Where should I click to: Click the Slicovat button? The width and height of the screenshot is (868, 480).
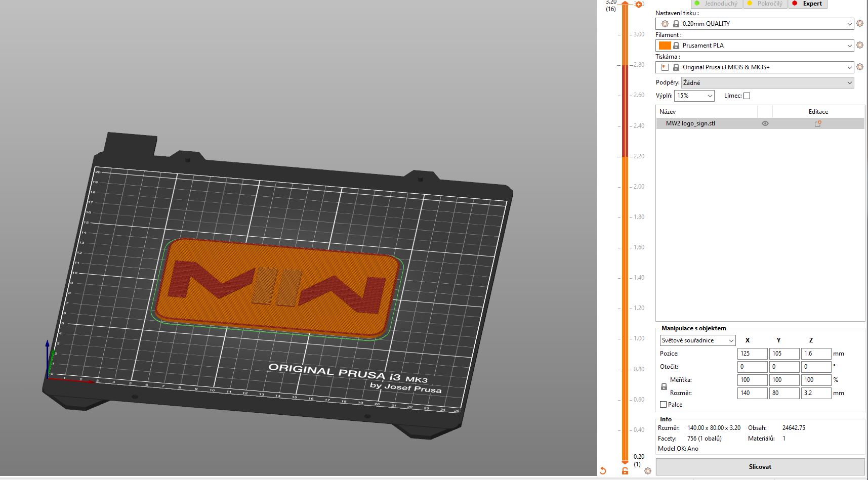point(760,466)
